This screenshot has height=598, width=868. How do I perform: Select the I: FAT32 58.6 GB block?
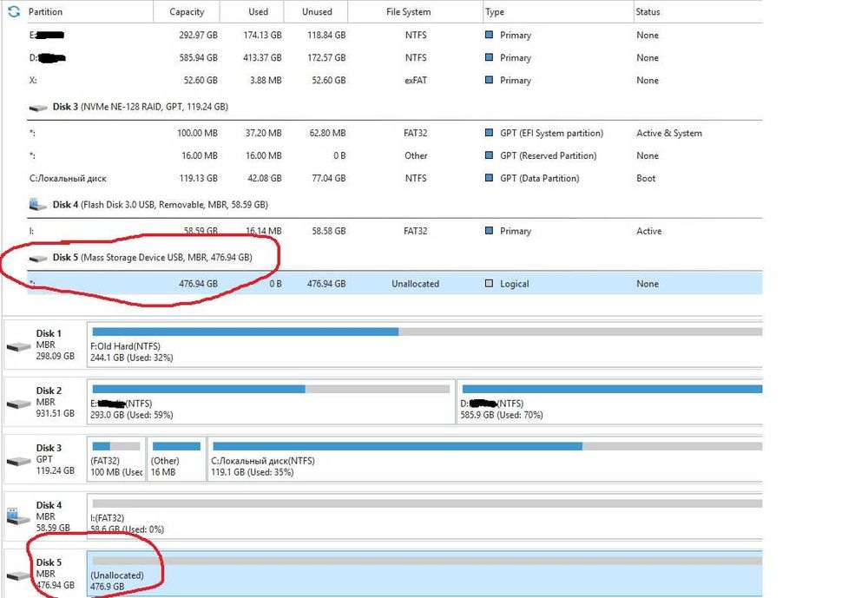(424, 516)
